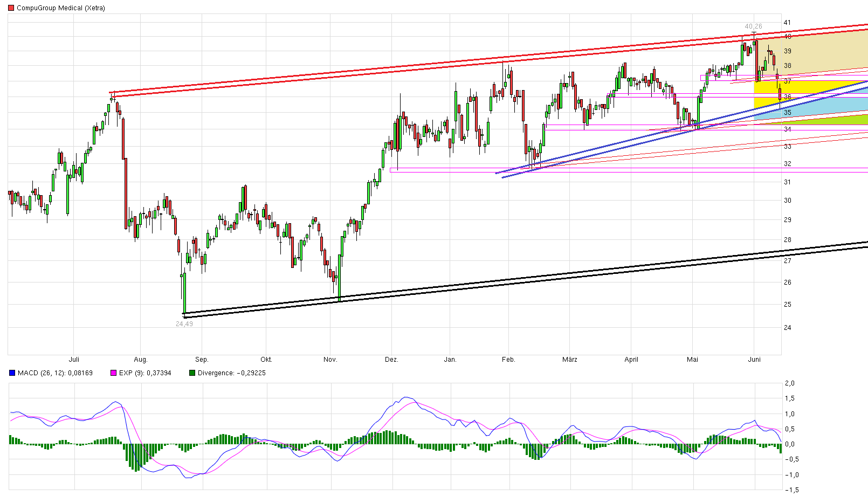Viewport: 868px width, 496px height.
Task: Click the magenta EXP legend square
Action: pyautogui.click(x=113, y=373)
